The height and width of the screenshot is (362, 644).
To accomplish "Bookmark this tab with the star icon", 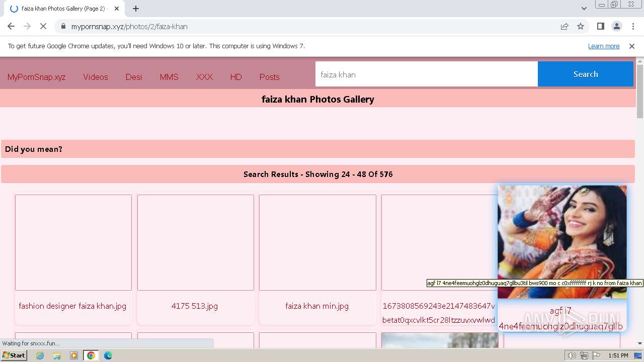I will (x=581, y=26).
